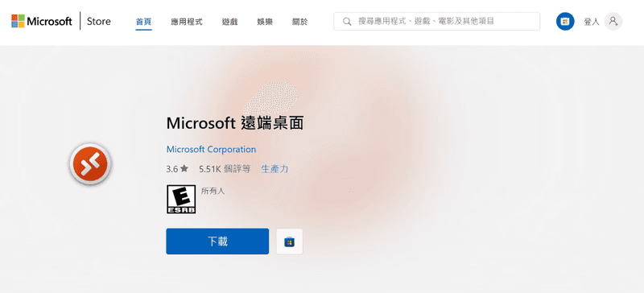Select the 首頁 navigation tab
Viewport: 644px width, 293px height.
(144, 22)
